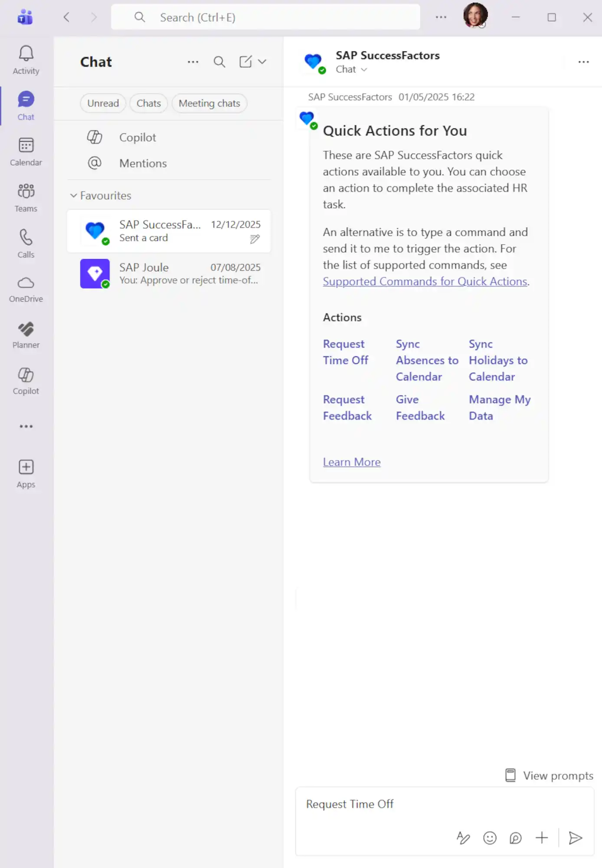Click the Search (Ctrl+E) box
The width and height of the screenshot is (602, 868).
coord(265,17)
